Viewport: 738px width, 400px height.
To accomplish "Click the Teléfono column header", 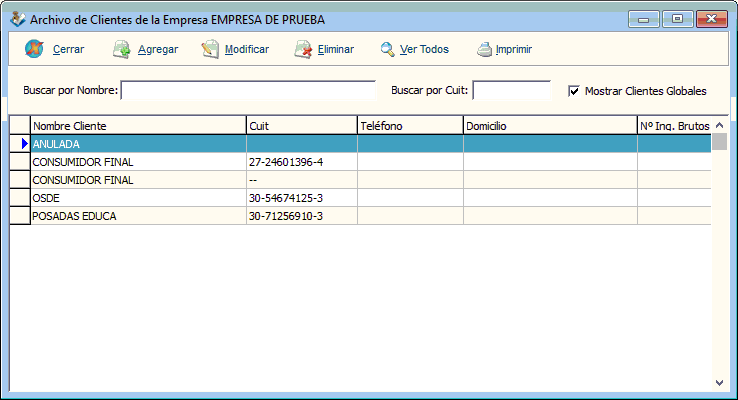I will (x=409, y=126).
